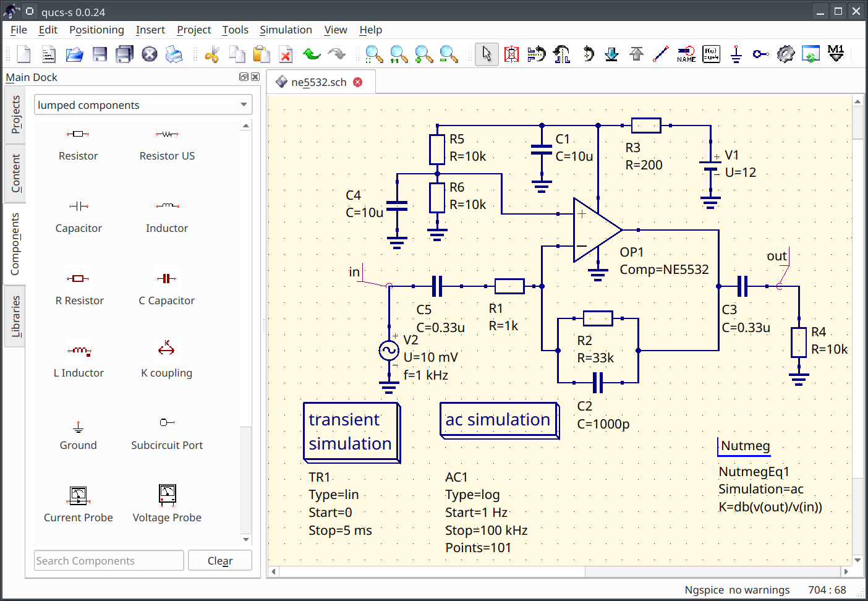
Task: Toggle the Insert equation tool
Action: [711, 54]
